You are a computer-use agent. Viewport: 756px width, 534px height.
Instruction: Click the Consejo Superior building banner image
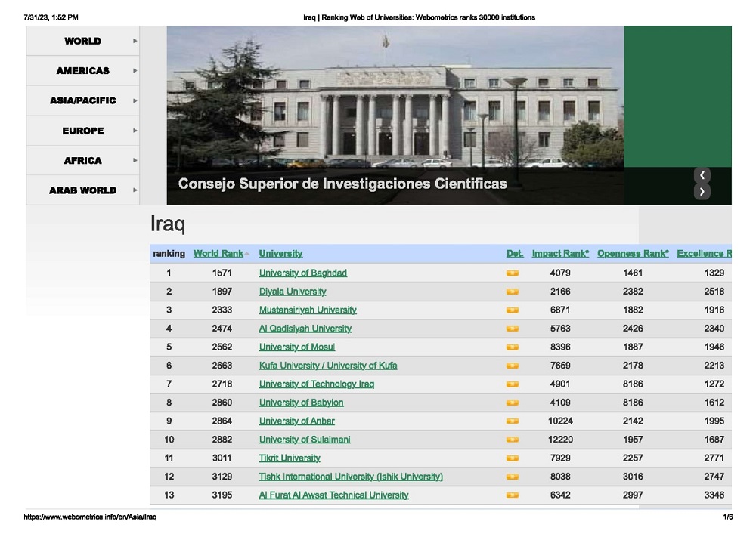395,98
